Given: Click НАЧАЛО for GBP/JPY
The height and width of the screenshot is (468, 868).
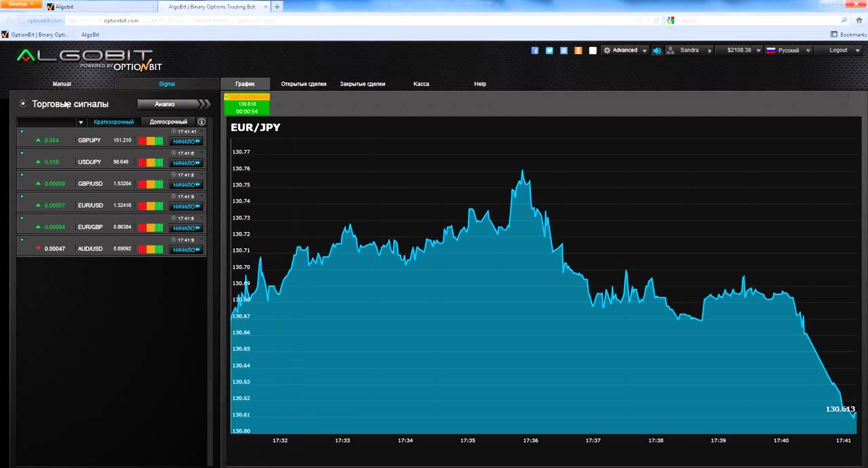Looking at the screenshot, I should (x=186, y=141).
